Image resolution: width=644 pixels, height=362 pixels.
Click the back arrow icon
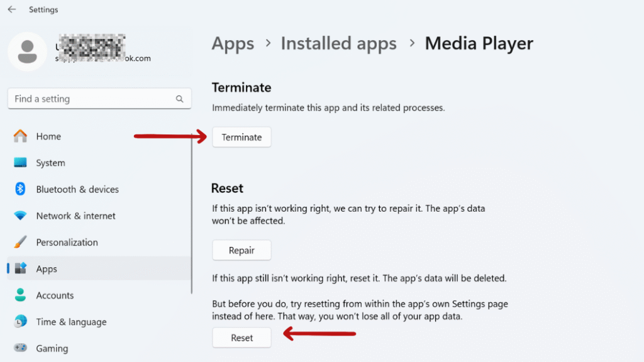(x=11, y=9)
